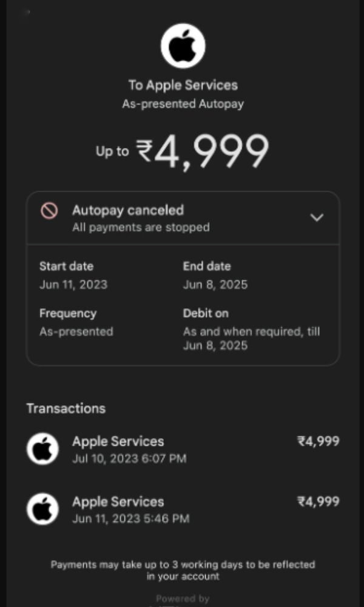This screenshot has width=364, height=607.
Task: Click the Autopay canceled prohibited icon
Action: tap(49, 211)
